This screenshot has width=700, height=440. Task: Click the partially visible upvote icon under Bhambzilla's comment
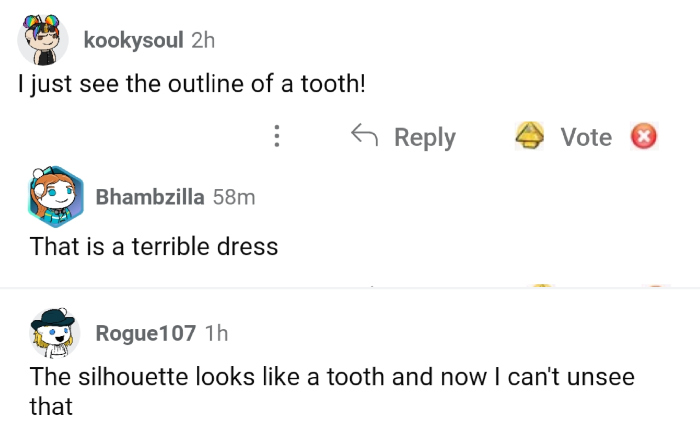click(542, 285)
